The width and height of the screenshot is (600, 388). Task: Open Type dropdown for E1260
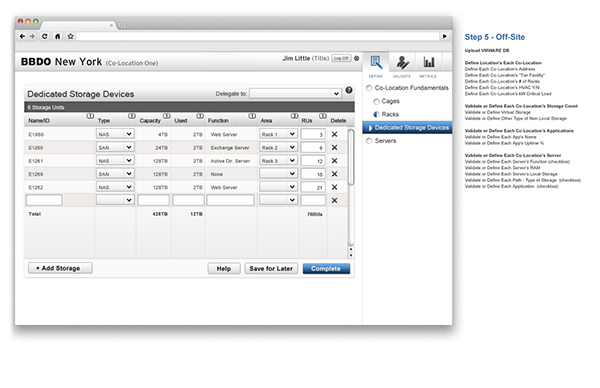(x=115, y=147)
